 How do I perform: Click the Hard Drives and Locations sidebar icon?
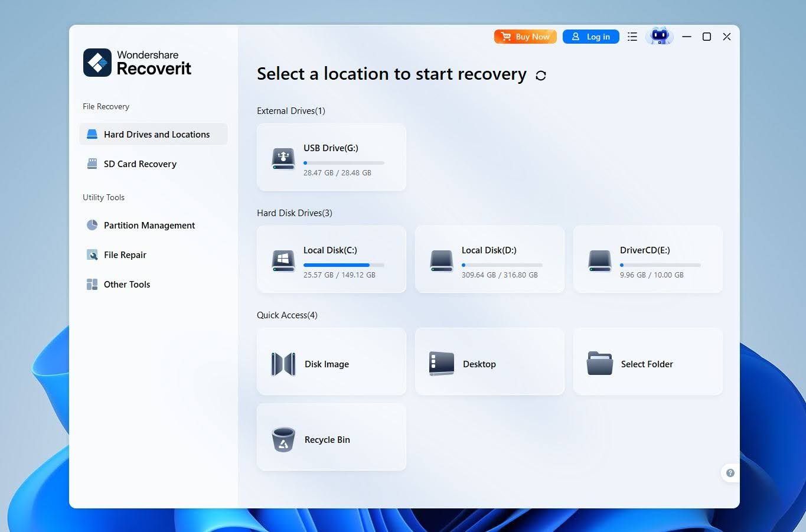tap(92, 135)
